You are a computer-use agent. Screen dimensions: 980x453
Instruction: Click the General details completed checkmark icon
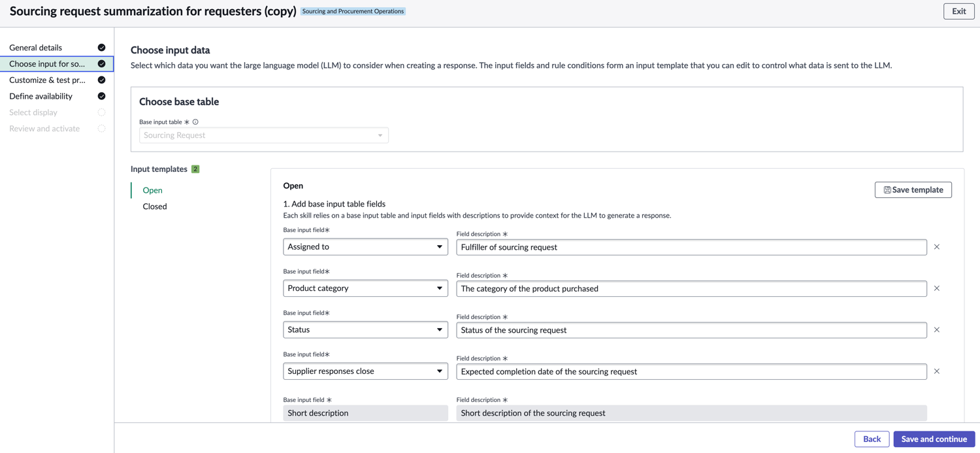[x=101, y=48]
